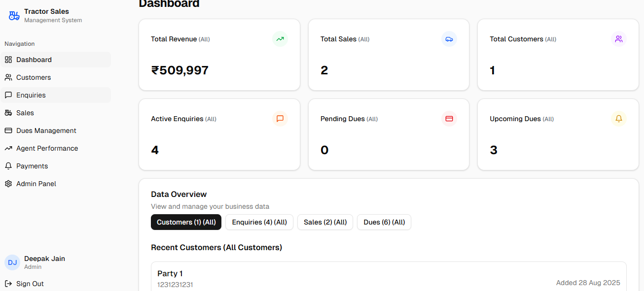This screenshot has width=644, height=291.
Task: Click the red card icon on Pending Dues
Action: point(449,119)
